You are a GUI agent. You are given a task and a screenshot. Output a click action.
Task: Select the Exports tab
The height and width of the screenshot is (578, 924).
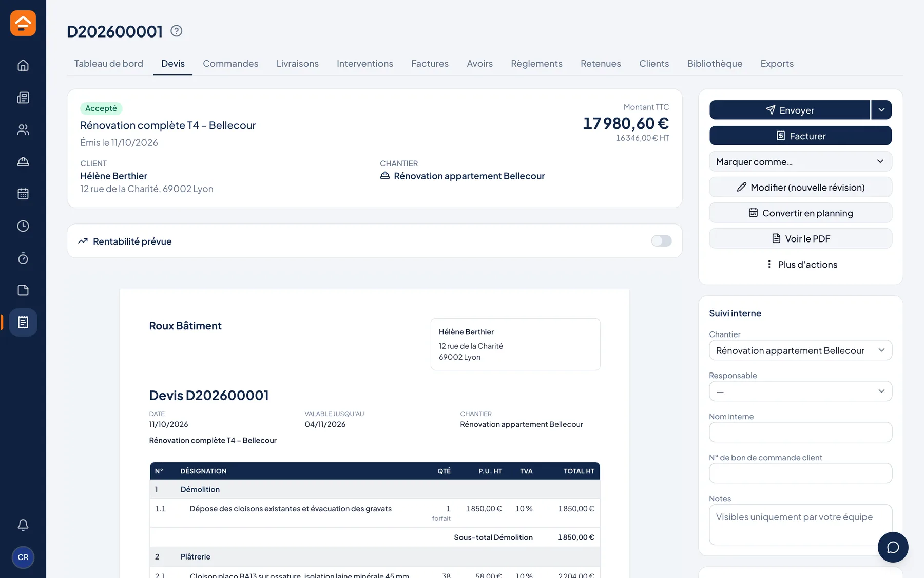click(777, 64)
